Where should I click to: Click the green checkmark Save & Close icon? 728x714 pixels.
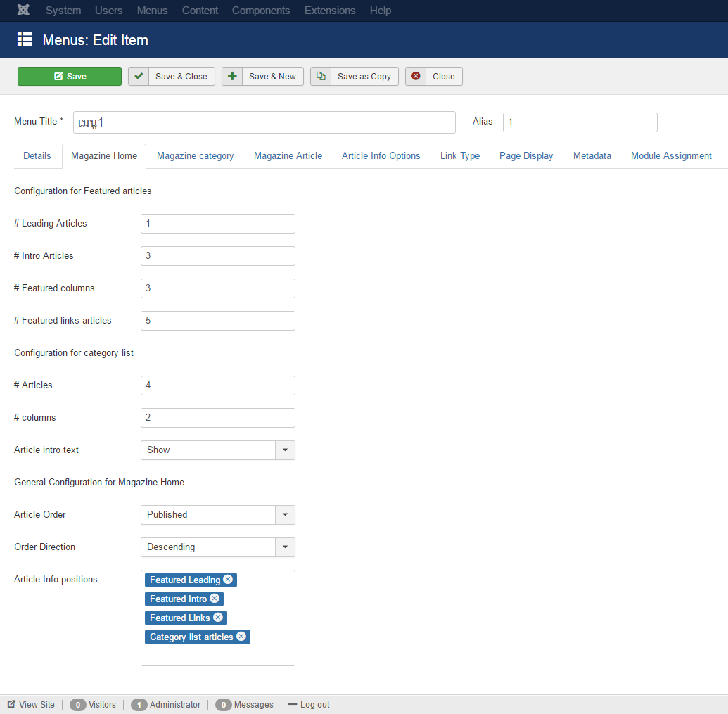[x=139, y=77]
